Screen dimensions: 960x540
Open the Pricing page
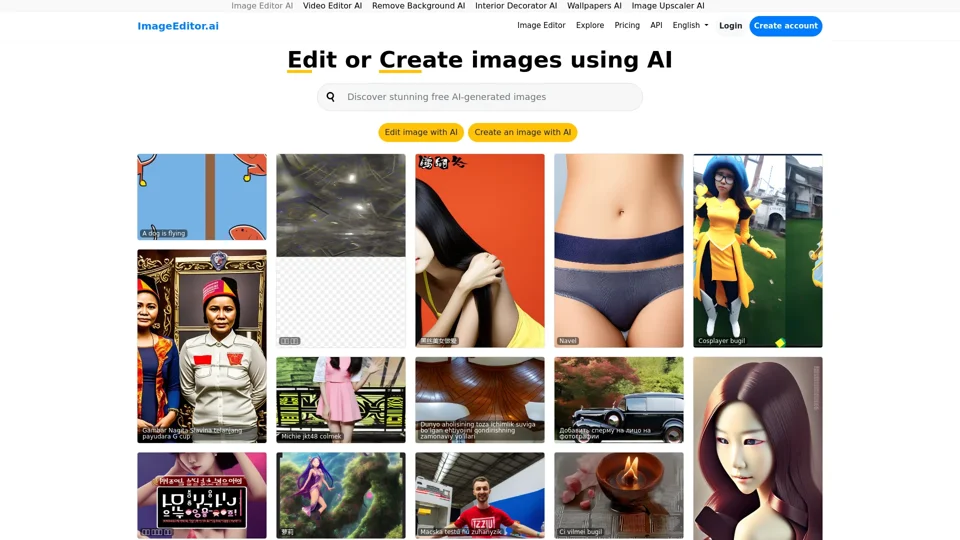pos(627,25)
